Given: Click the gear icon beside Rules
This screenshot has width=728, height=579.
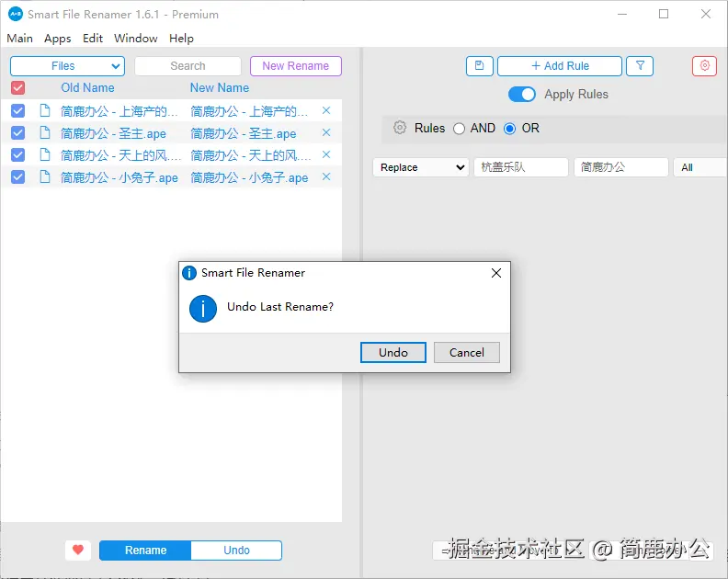Looking at the screenshot, I should [400, 128].
